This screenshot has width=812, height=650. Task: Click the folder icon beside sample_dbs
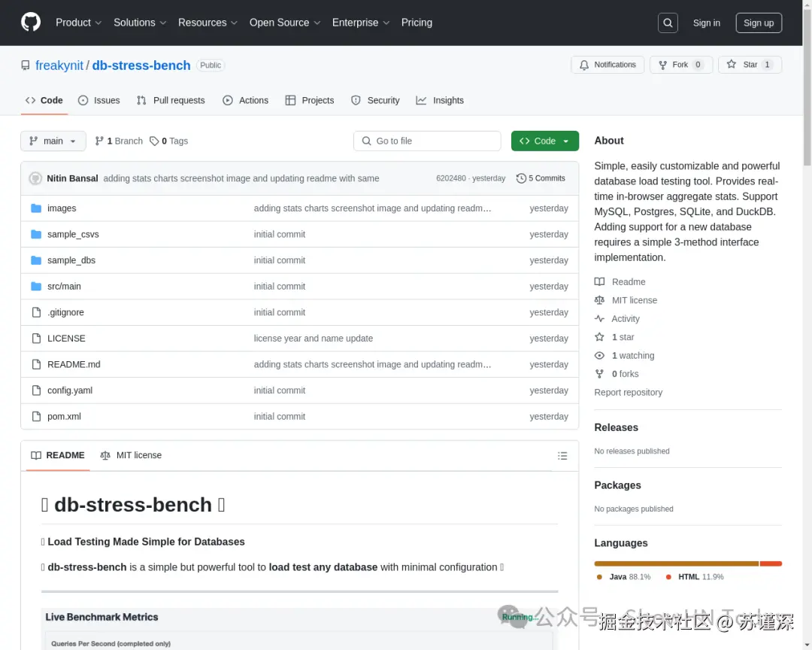pyautogui.click(x=36, y=260)
